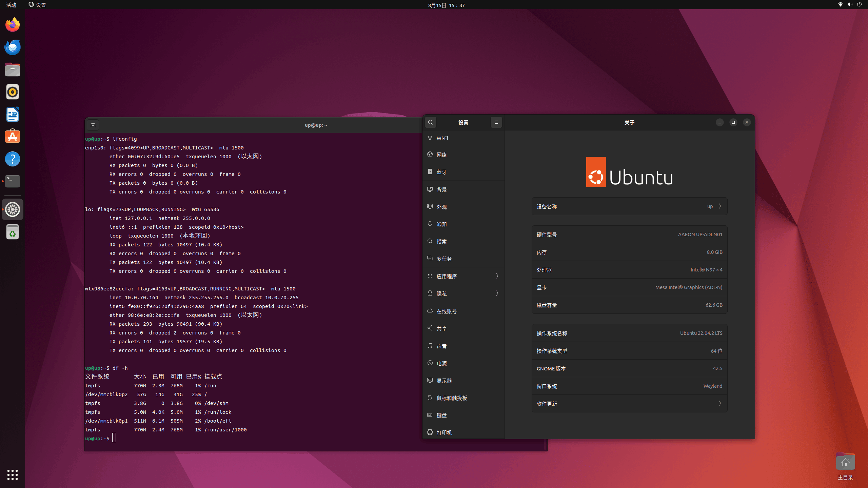Expand 隐私 in Settings sidebar
This screenshot has width=868, height=488.
pos(463,293)
